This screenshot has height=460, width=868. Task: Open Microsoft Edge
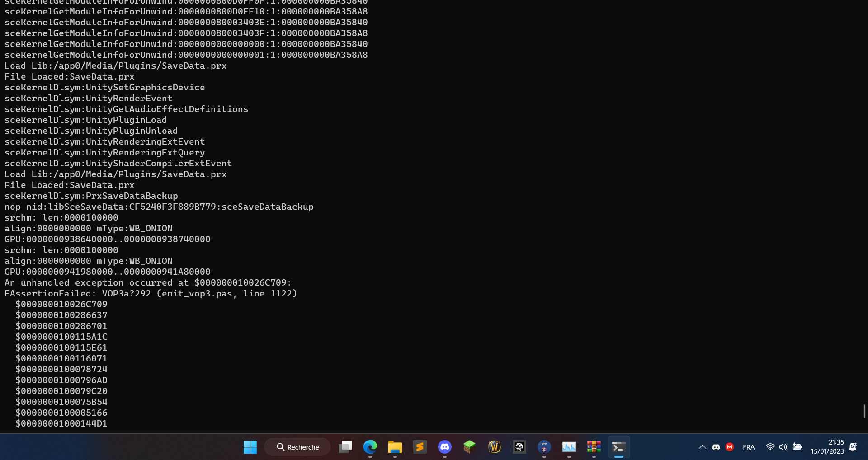(370, 447)
